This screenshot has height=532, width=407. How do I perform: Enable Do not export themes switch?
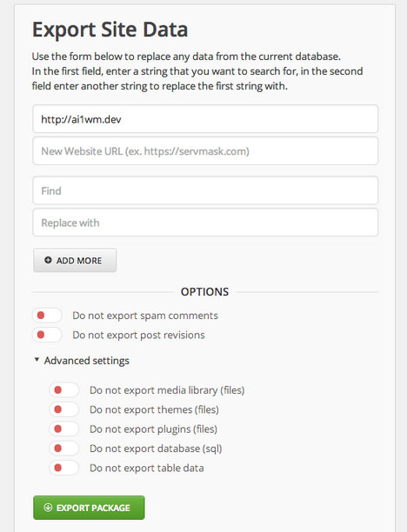click(x=64, y=409)
